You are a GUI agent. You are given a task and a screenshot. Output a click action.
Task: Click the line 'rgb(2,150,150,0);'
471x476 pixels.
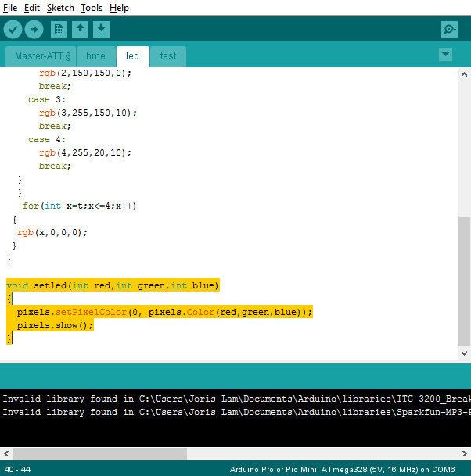[x=85, y=73]
